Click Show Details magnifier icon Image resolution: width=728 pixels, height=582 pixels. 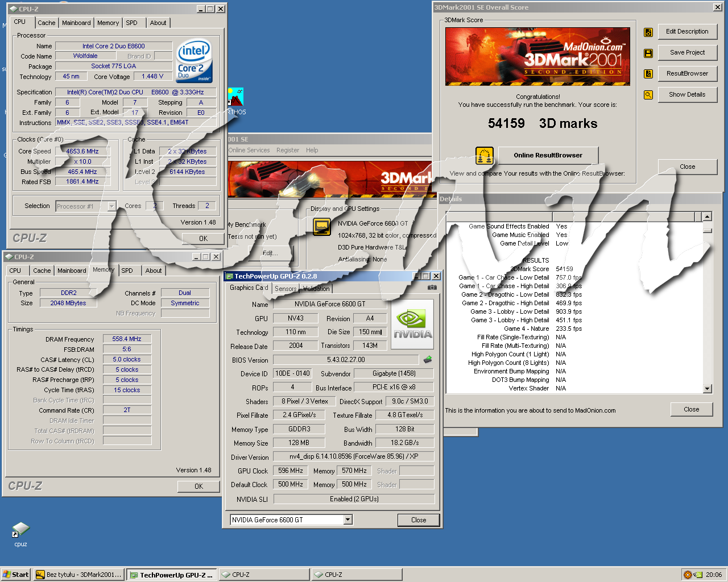tap(648, 95)
